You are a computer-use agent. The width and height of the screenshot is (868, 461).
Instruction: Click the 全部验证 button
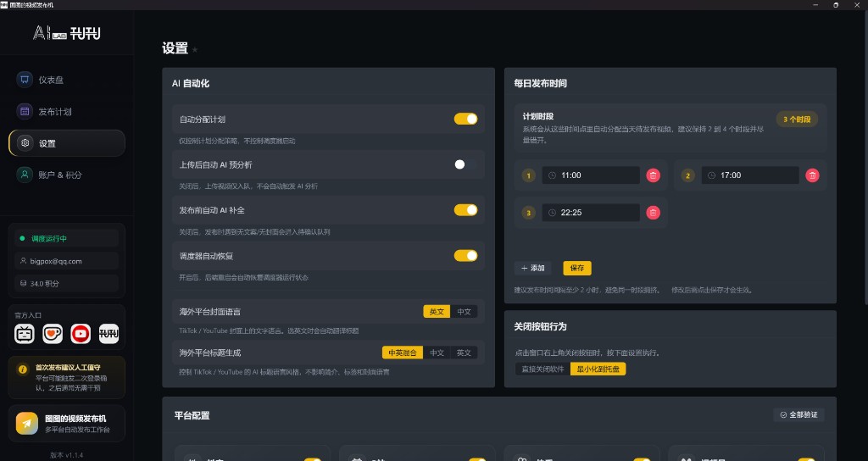[x=798, y=414]
